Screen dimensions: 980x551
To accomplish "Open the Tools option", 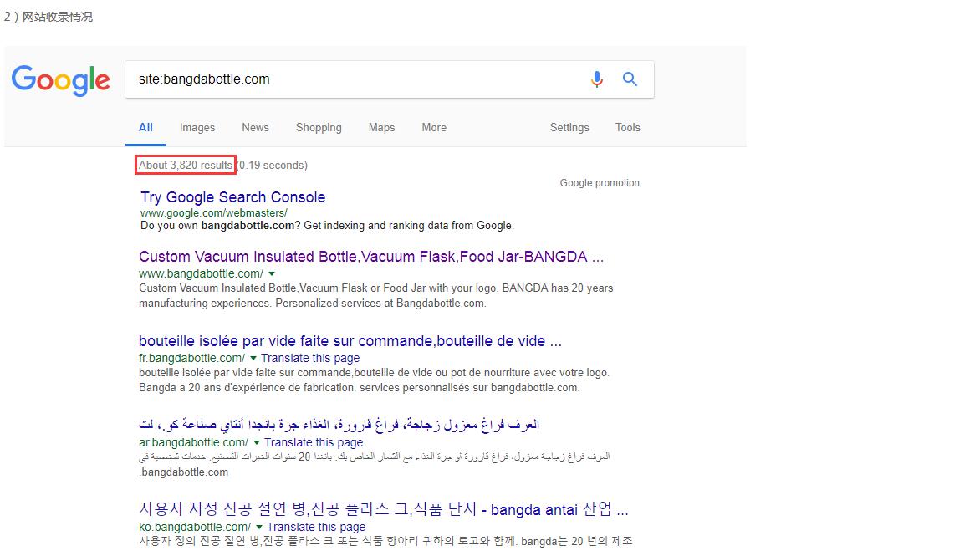I will (x=627, y=127).
